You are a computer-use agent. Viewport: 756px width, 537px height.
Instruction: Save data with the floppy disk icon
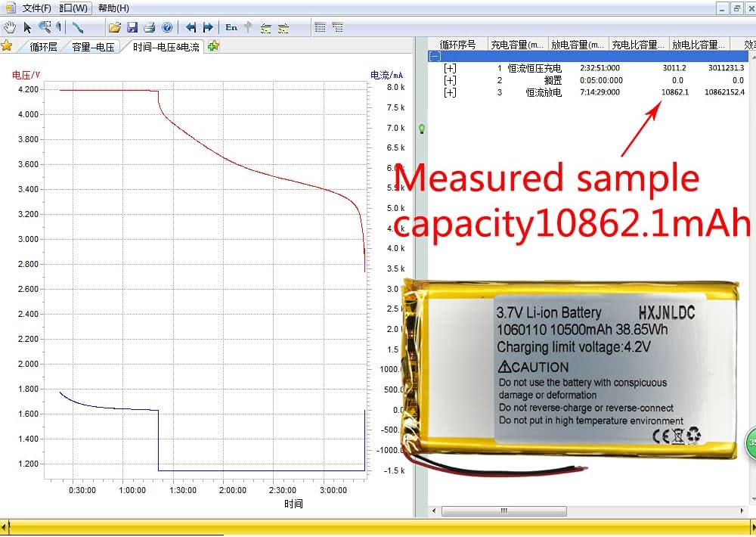coord(132,27)
